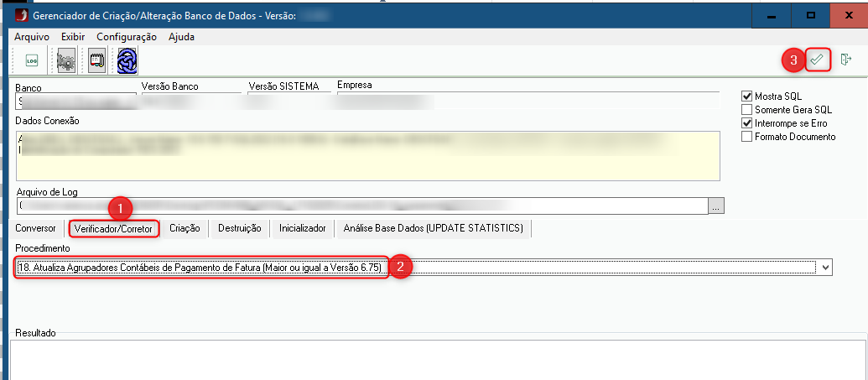Check the Formato Documento option
This screenshot has height=380, width=868.
click(x=747, y=137)
